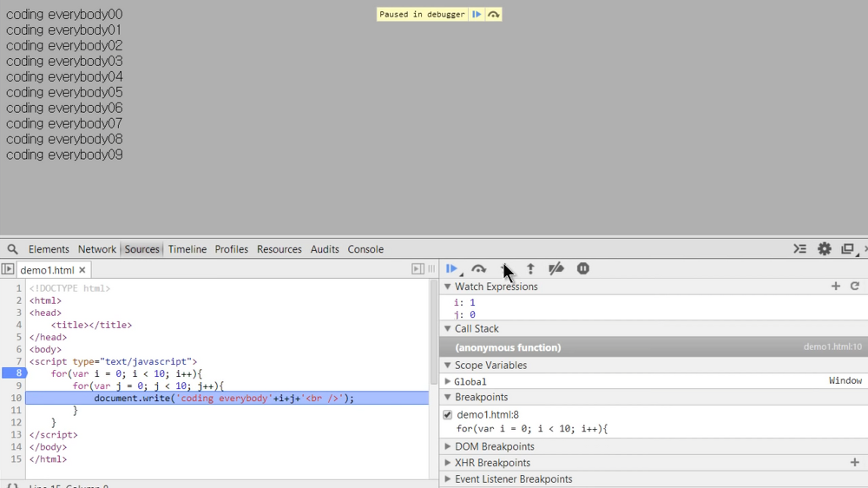Uncheck the demo1.html:8 breakpoint

(x=448, y=415)
